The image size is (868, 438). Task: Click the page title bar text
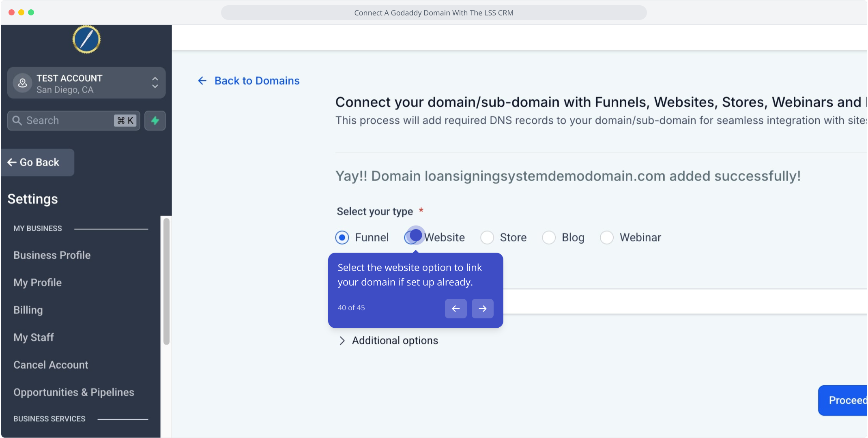click(x=434, y=13)
